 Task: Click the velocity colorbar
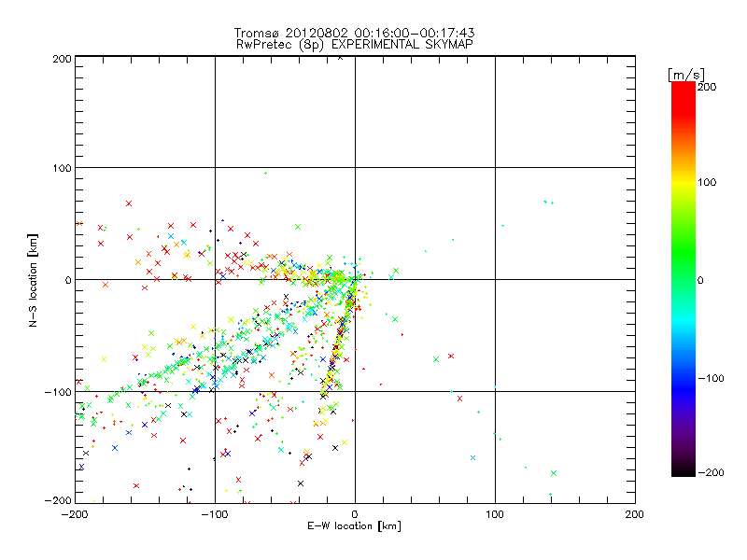coord(684,279)
